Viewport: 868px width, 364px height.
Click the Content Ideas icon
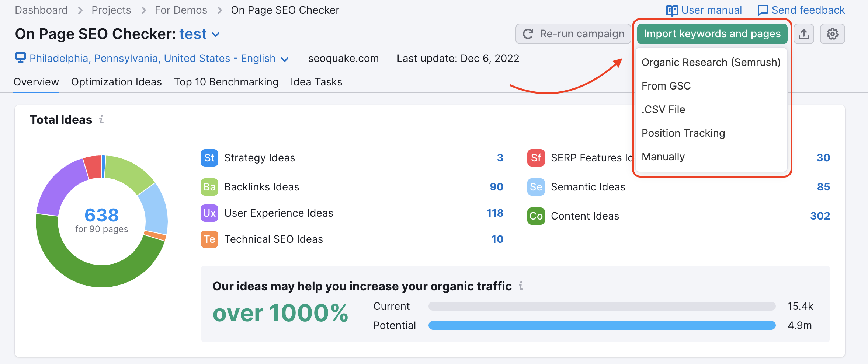pyautogui.click(x=535, y=216)
